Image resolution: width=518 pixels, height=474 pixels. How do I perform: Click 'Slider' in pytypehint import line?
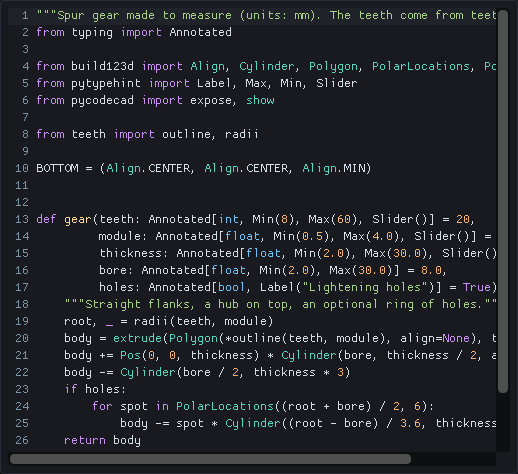click(x=337, y=83)
